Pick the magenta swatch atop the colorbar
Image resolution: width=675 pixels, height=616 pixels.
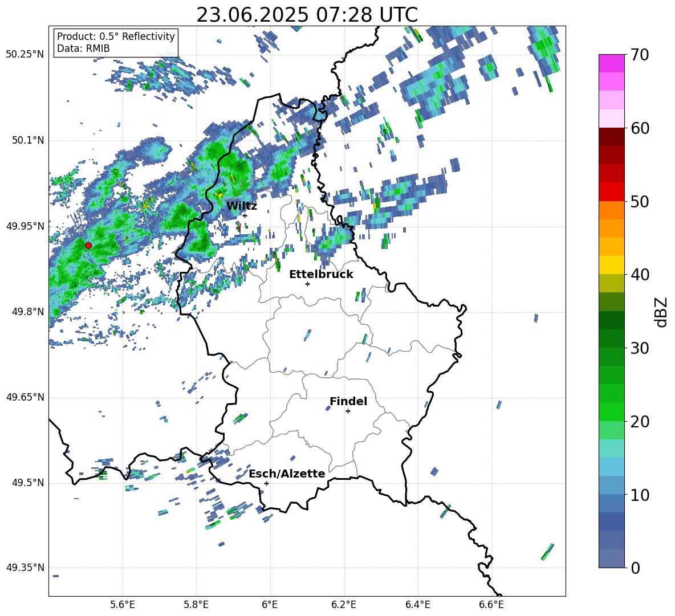point(611,63)
